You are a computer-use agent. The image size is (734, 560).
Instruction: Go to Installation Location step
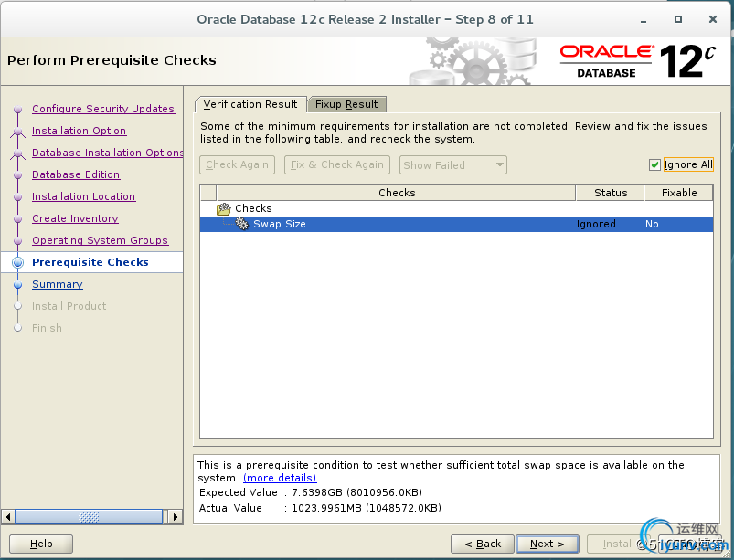click(83, 196)
